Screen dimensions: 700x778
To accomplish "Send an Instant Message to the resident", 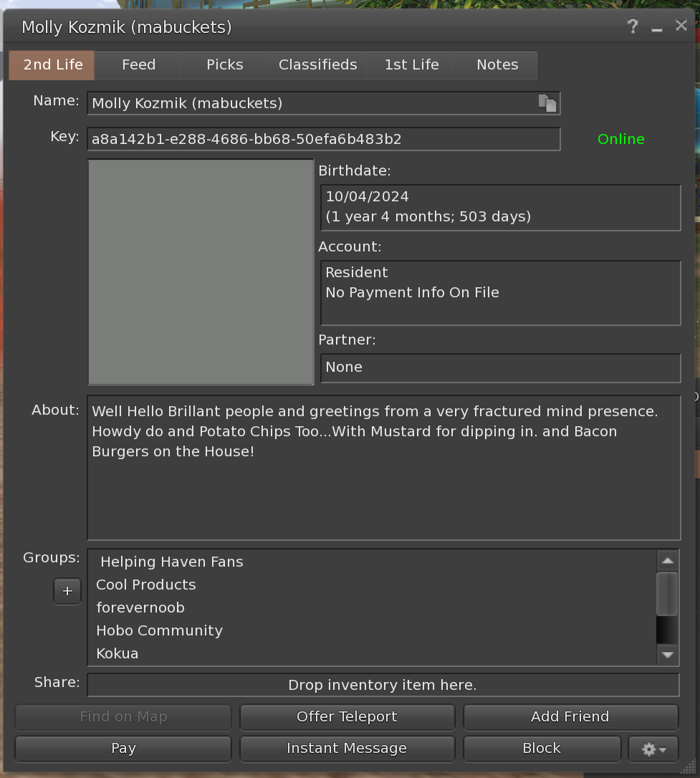I will click(x=347, y=748).
